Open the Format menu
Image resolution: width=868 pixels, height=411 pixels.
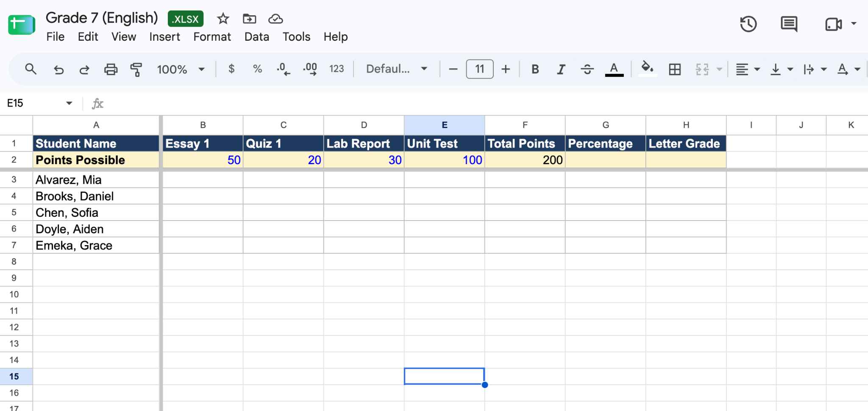pos(212,37)
